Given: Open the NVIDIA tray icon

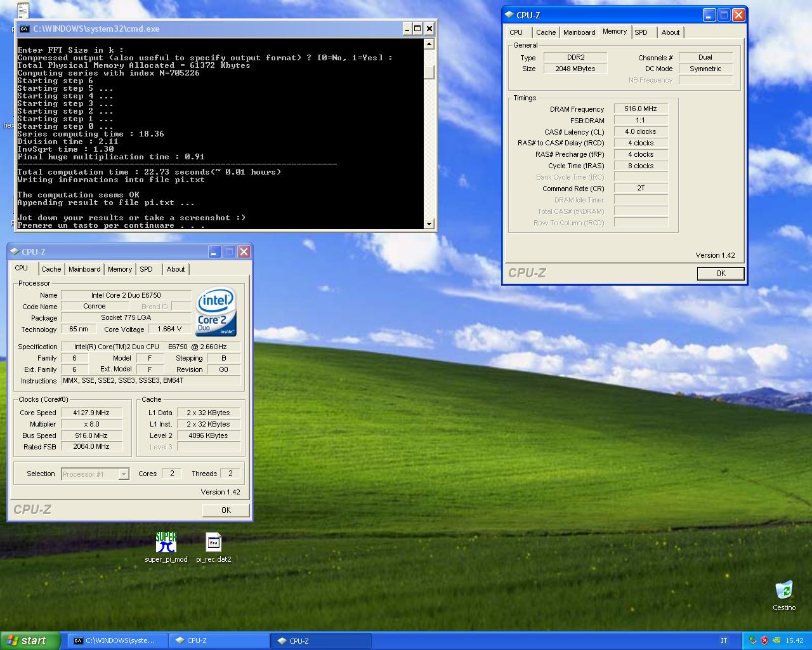Looking at the screenshot, I should 775,640.
